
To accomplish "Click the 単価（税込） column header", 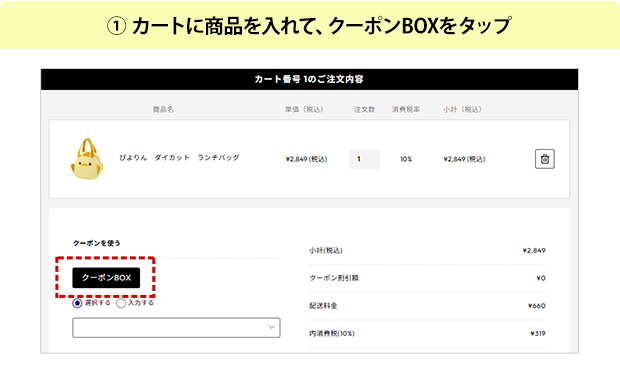I will click(x=304, y=110).
